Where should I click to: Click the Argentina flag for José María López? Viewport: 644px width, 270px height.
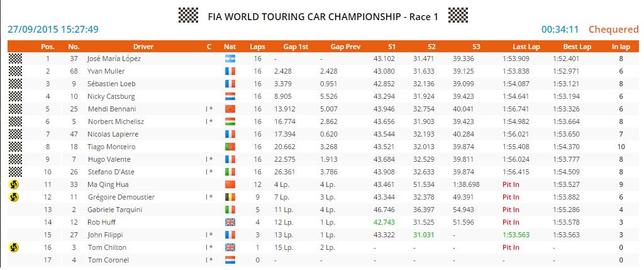230,59
